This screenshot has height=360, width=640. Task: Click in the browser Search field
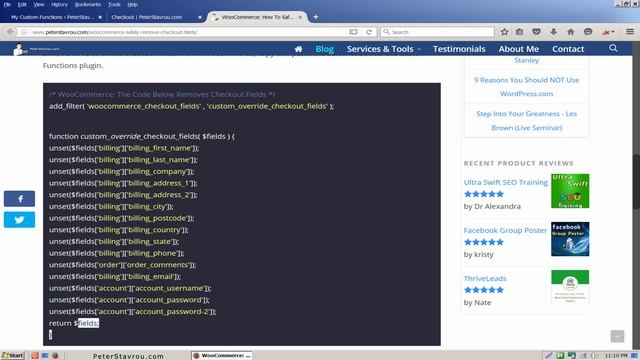(438, 32)
